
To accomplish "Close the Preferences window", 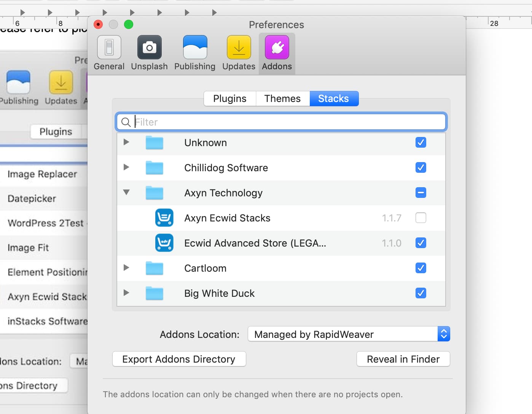I will 98,24.
